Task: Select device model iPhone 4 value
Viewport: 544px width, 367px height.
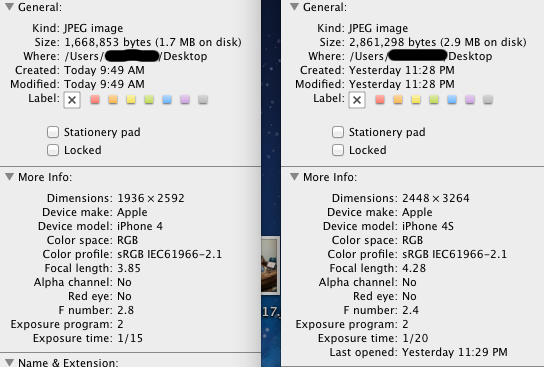Action: (x=140, y=226)
